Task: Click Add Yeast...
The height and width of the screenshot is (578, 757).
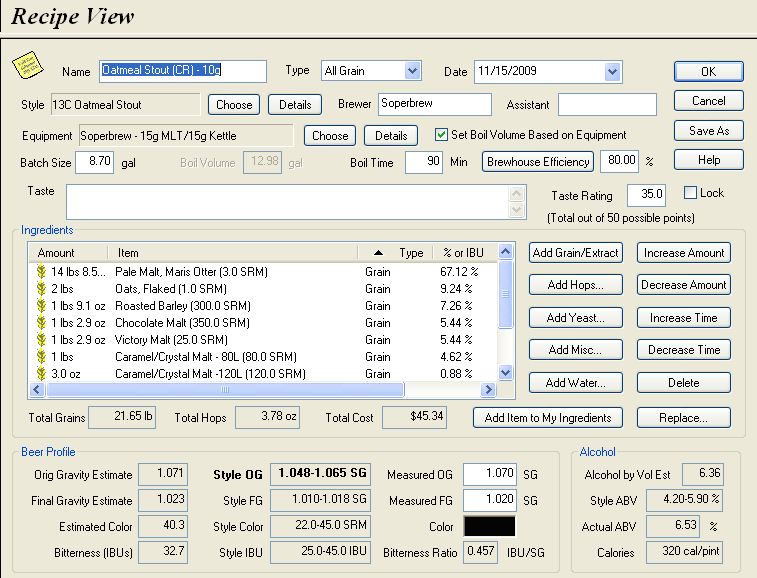Action: pyautogui.click(x=575, y=318)
